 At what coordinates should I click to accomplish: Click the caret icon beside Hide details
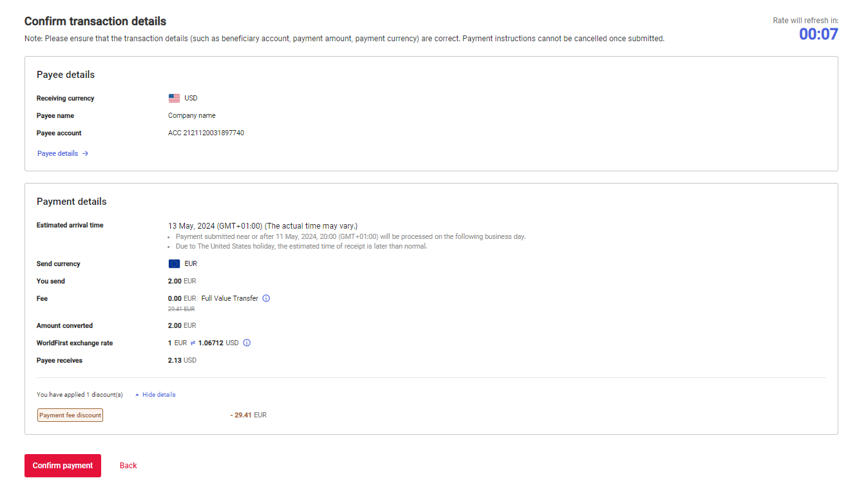pyautogui.click(x=137, y=395)
